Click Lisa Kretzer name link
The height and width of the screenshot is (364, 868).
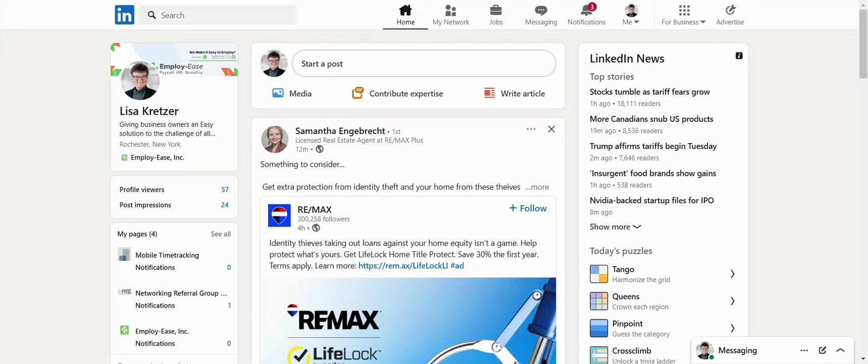click(x=149, y=111)
